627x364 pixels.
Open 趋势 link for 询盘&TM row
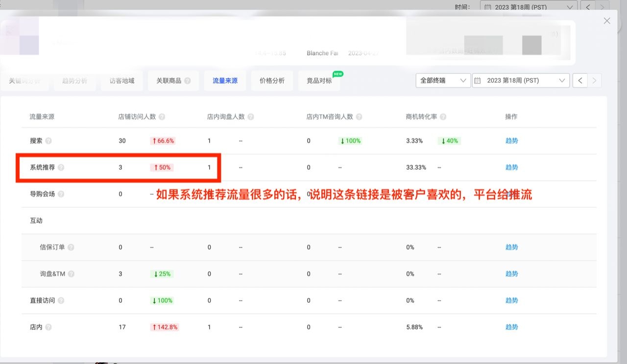pyautogui.click(x=512, y=274)
